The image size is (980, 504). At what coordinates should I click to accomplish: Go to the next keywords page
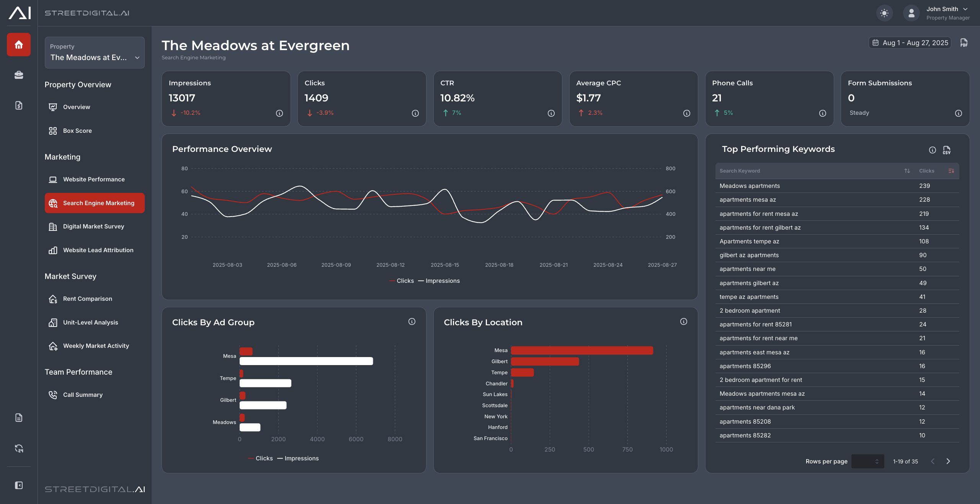pyautogui.click(x=948, y=462)
